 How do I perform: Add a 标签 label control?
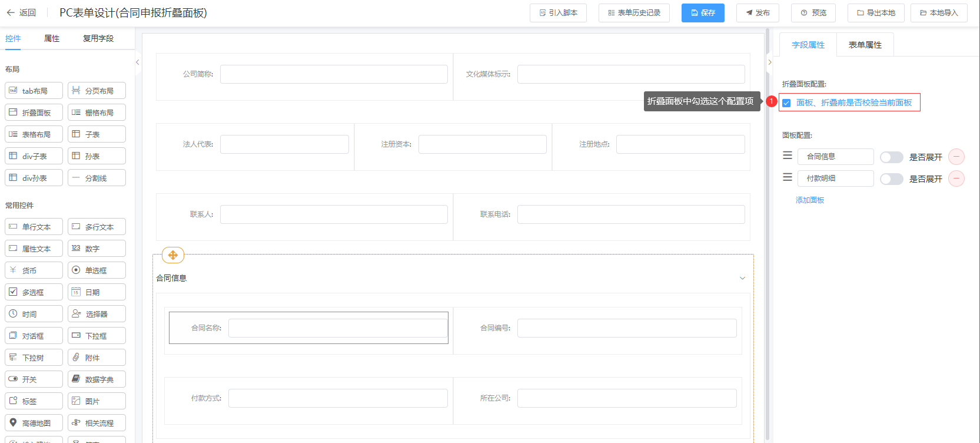pos(34,401)
